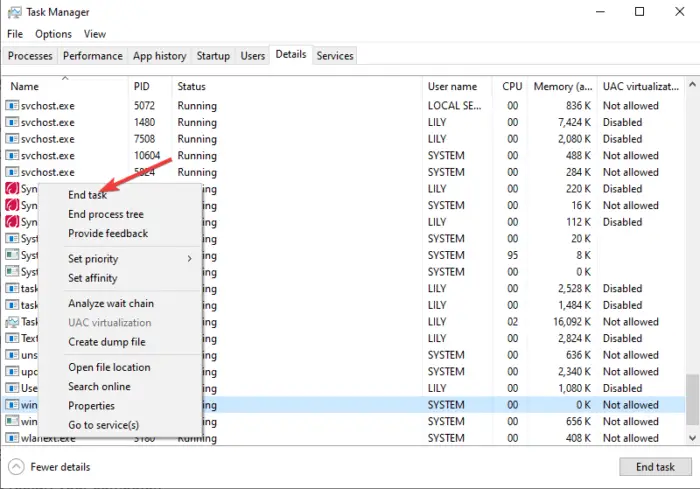
Task: Click the CPU value 95
Action: coord(512,255)
